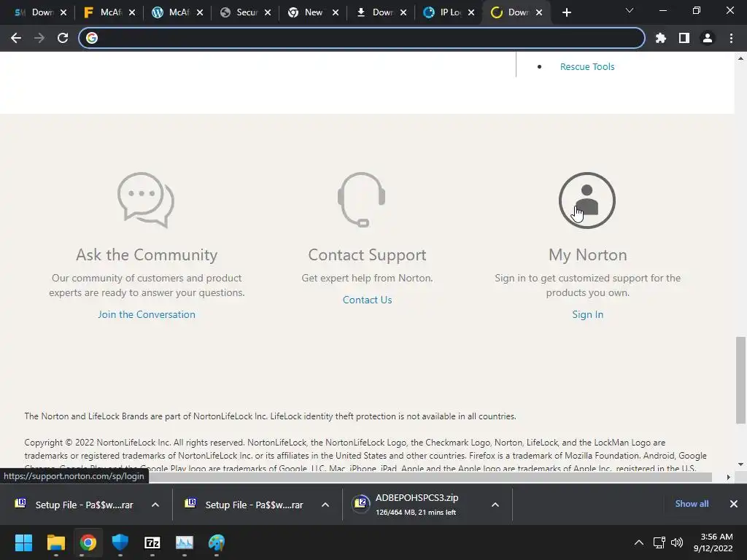Click the Join the Conversation link

click(146, 314)
